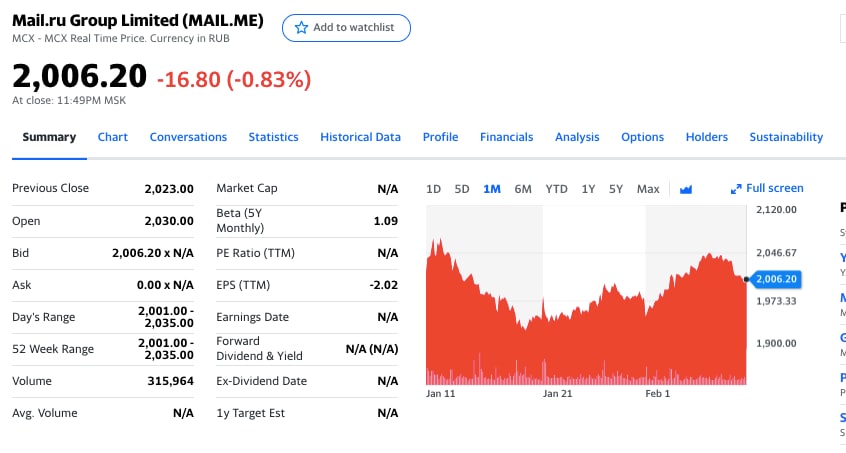Screen dimensions: 846x453
Task: Click the Mail.ru Group Limited (MAIL.ME) title
Action: pos(138,20)
